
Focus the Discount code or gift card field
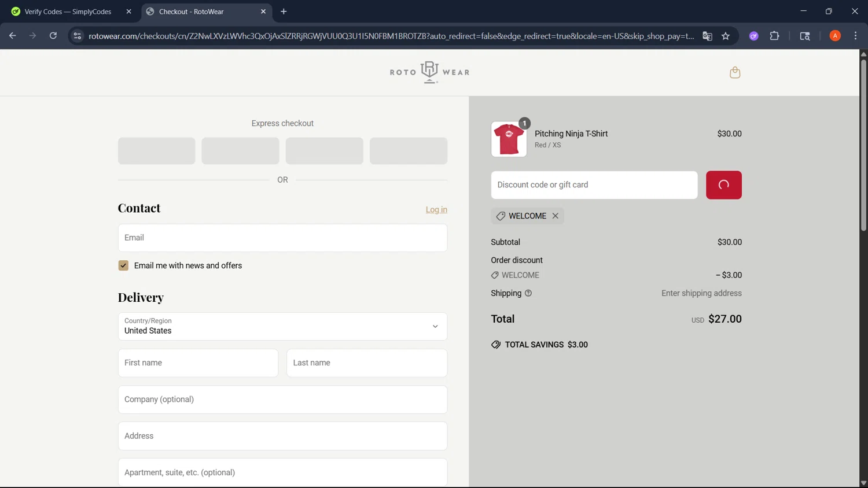click(594, 185)
